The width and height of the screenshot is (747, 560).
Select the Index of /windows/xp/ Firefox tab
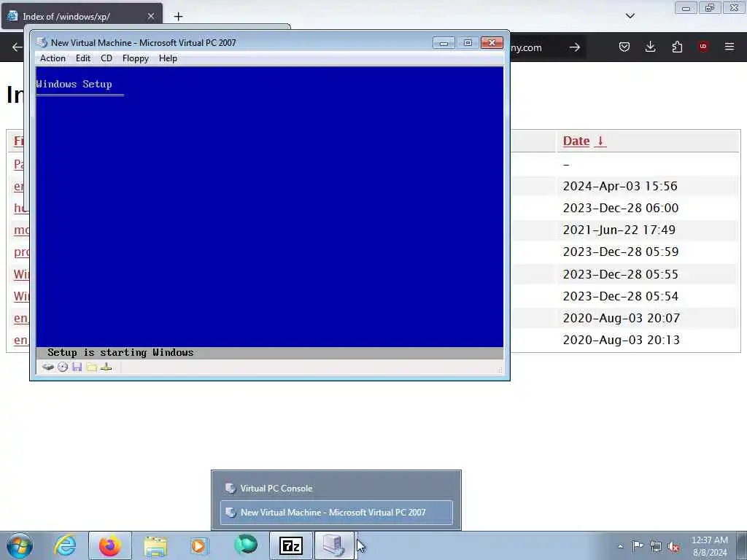(x=82, y=17)
